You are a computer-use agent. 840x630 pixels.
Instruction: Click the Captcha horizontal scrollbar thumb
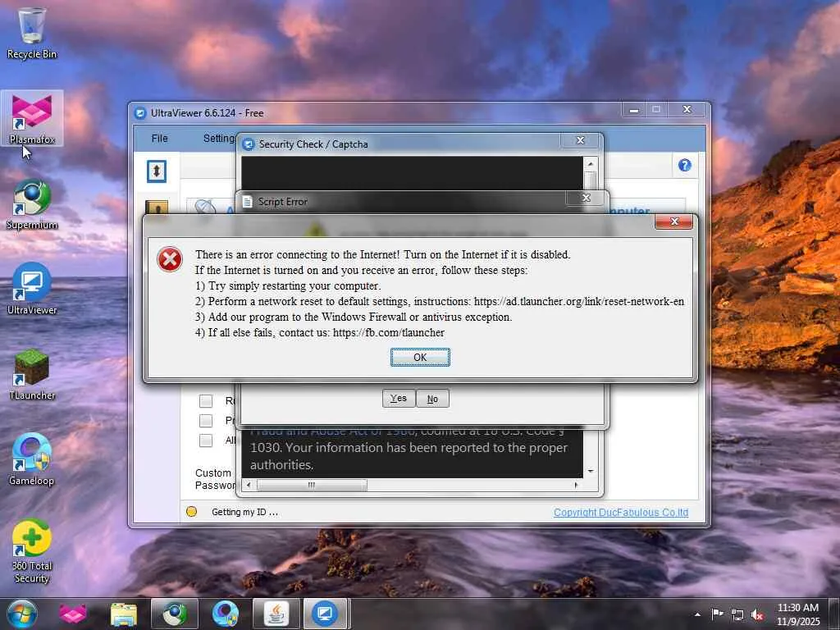click(x=311, y=486)
